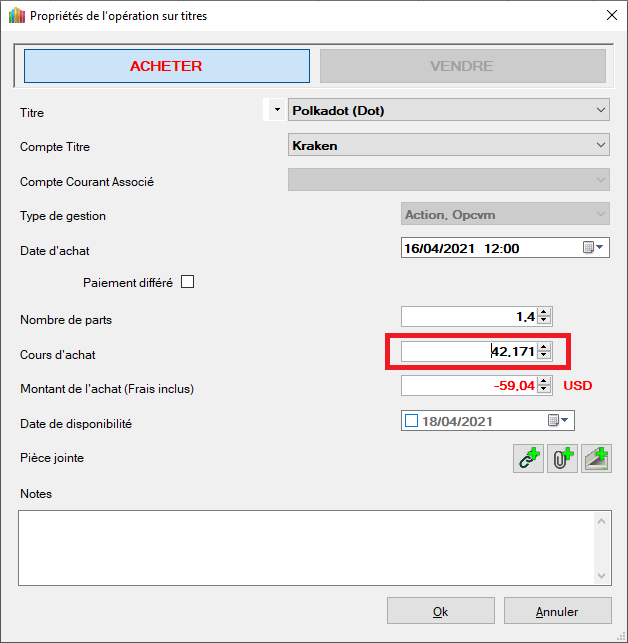The height and width of the screenshot is (643, 628).
Task: Click the add scanned image icon
Action: 596,459
